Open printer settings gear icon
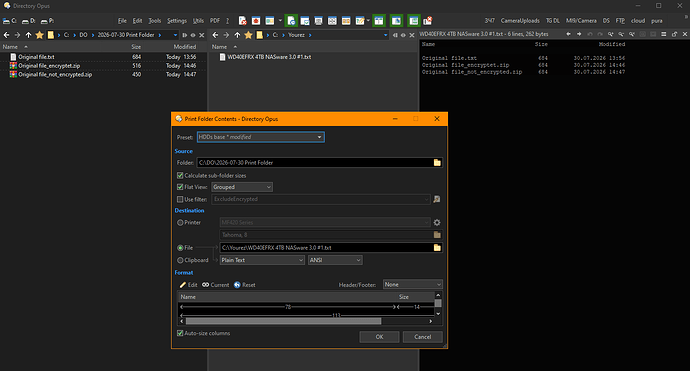690x371 pixels. coord(437,223)
